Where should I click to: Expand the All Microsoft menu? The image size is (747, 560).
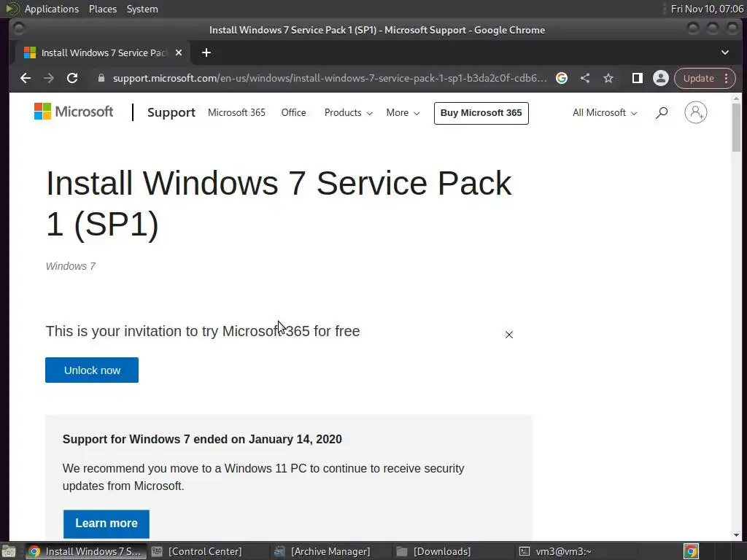(x=605, y=113)
